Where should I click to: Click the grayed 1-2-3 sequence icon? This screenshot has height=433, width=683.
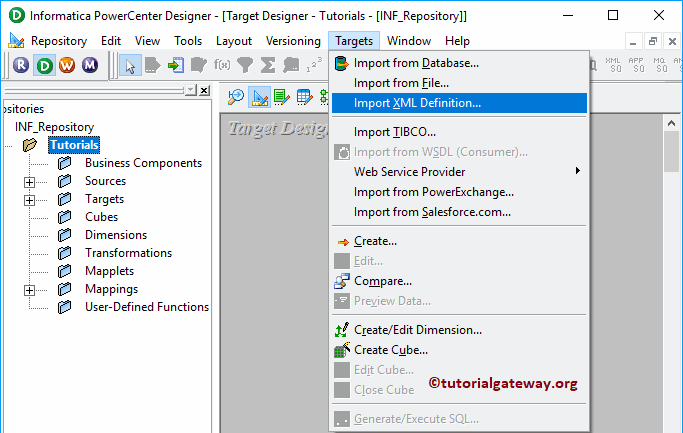click(314, 65)
